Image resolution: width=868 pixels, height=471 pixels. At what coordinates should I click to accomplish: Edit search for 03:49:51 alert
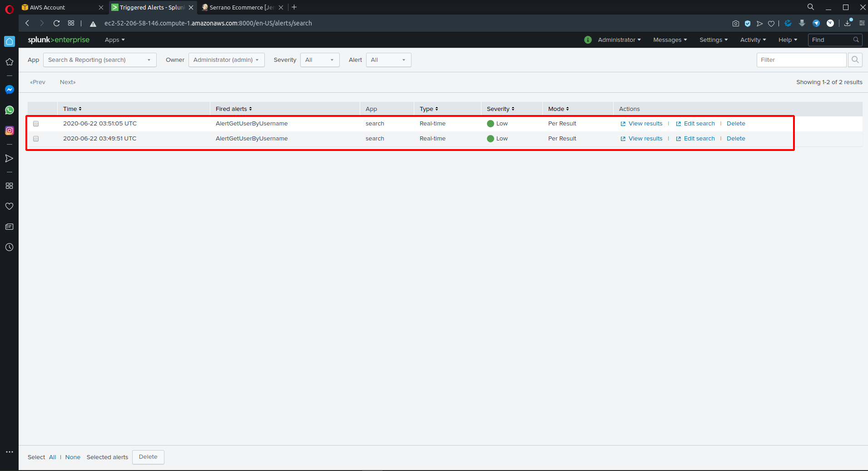pos(695,139)
